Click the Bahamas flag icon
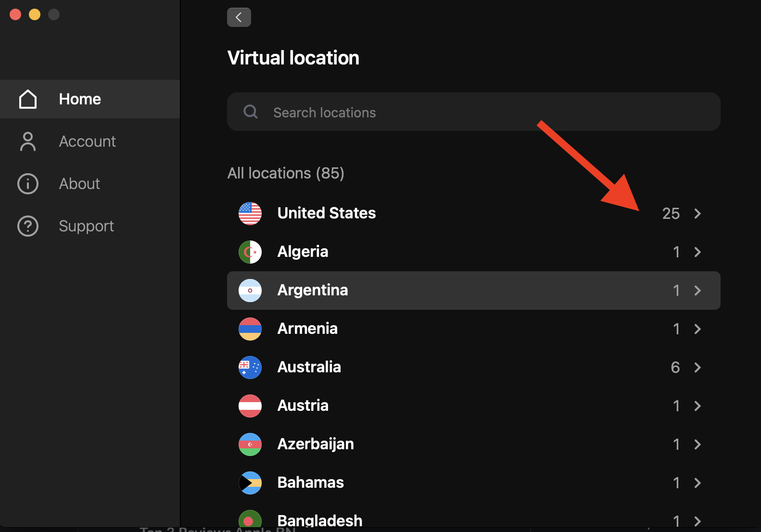Image resolution: width=761 pixels, height=532 pixels. click(x=250, y=483)
